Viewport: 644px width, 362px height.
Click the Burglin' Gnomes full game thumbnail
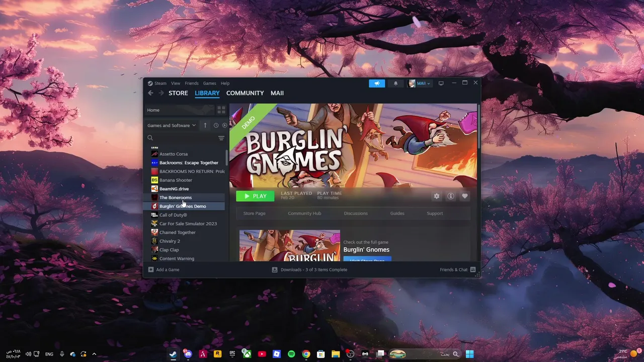pos(290,246)
